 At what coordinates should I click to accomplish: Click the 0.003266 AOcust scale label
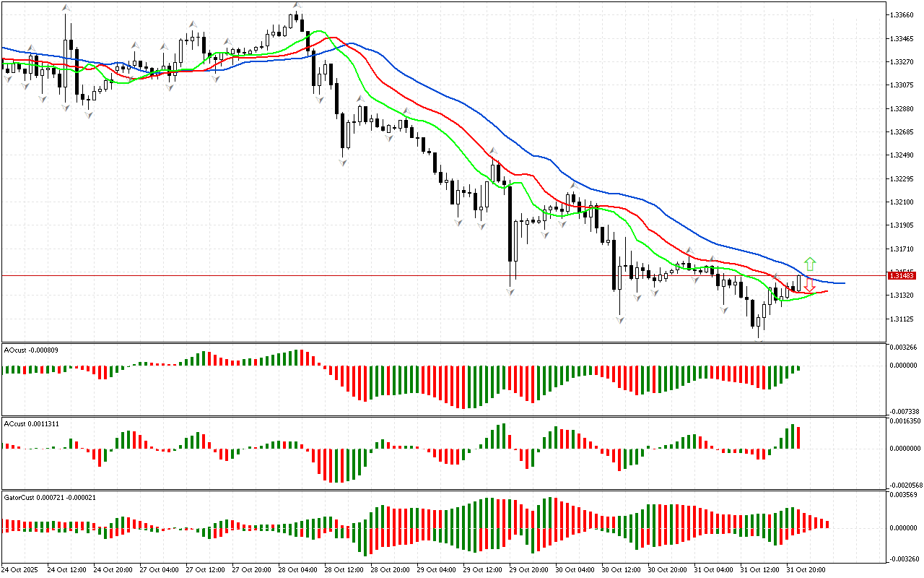902,348
